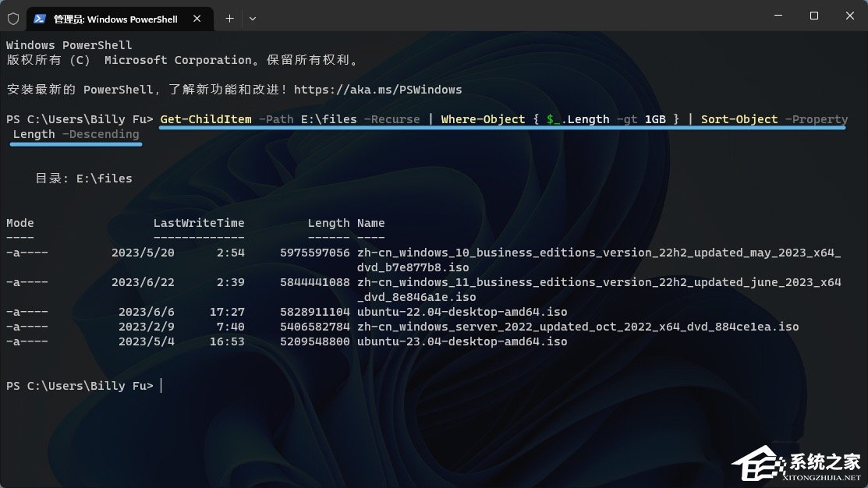Click the -Descending parameter text

pyautogui.click(x=101, y=134)
